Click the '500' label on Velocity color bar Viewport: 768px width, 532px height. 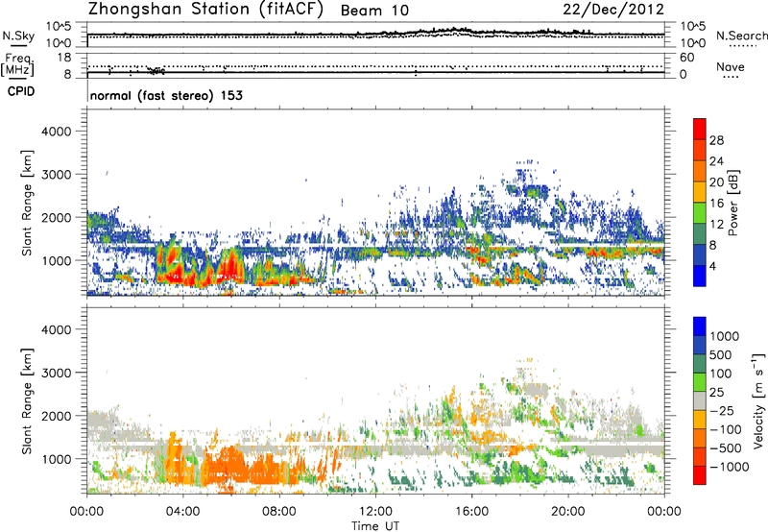point(721,355)
